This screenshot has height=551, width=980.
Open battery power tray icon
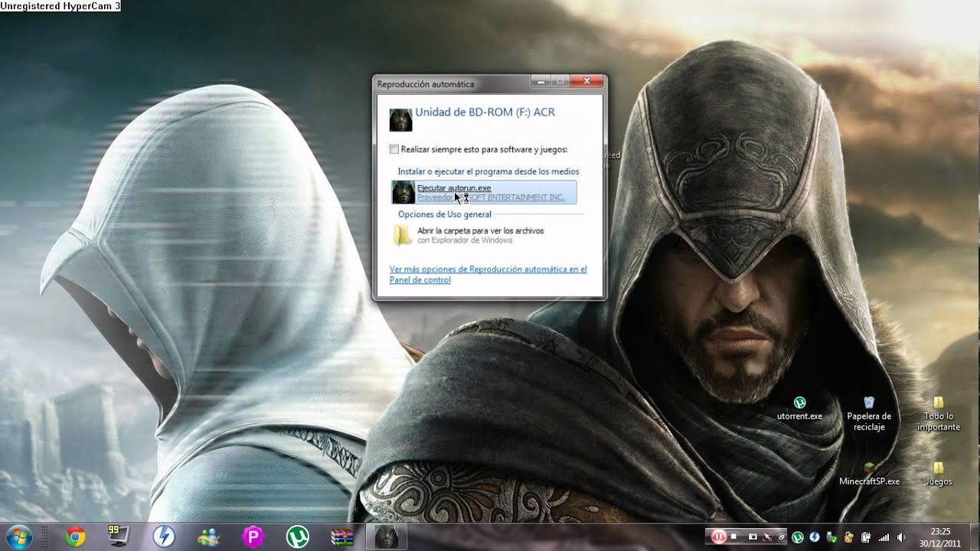click(x=866, y=537)
